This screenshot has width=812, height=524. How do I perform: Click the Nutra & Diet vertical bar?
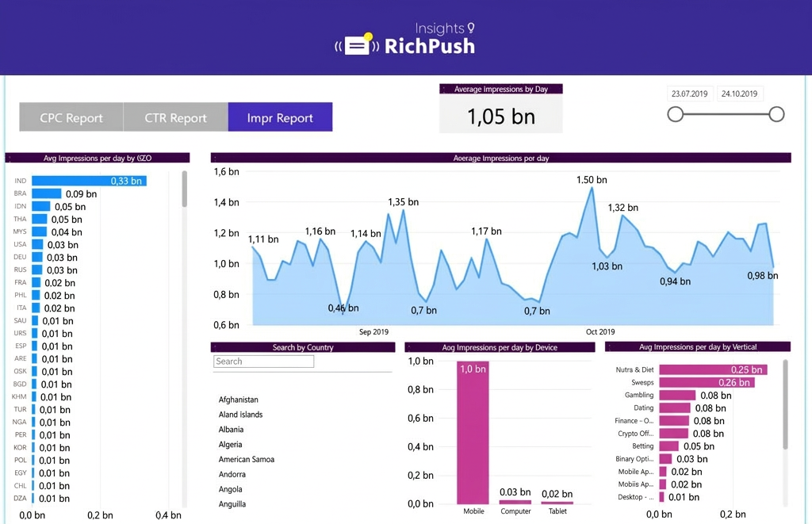click(713, 369)
